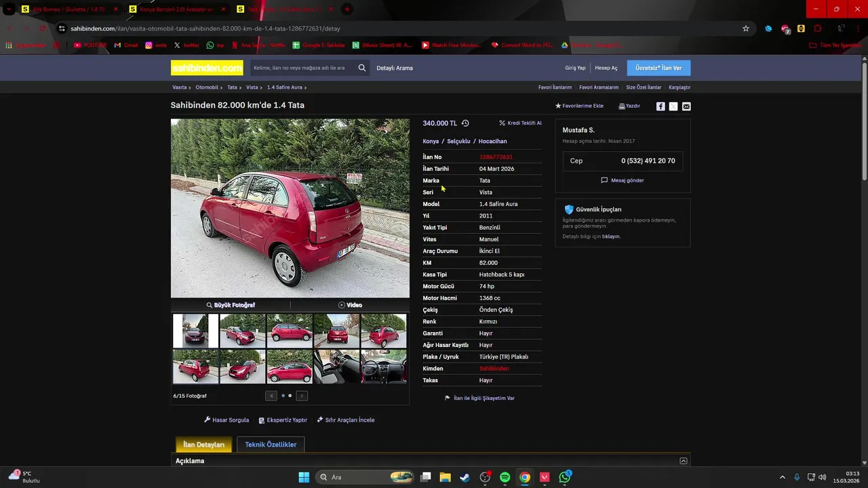Click the Karşılaştır link
The width and height of the screenshot is (868, 488).
[679, 87]
